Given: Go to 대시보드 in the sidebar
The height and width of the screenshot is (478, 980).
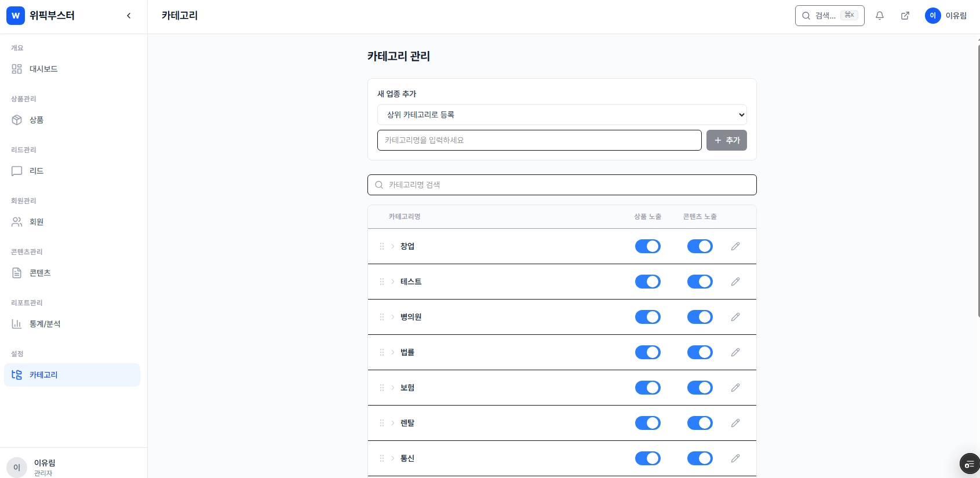Looking at the screenshot, I should [x=72, y=69].
